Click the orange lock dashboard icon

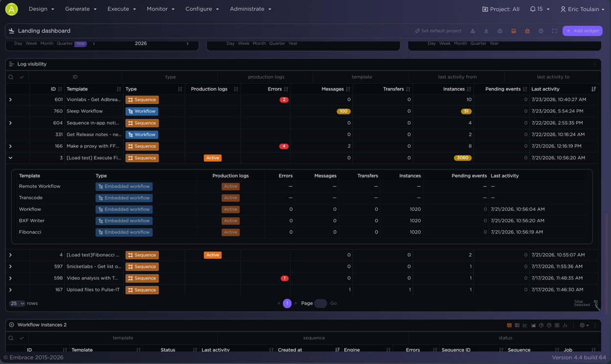pyautogui.click(x=527, y=31)
